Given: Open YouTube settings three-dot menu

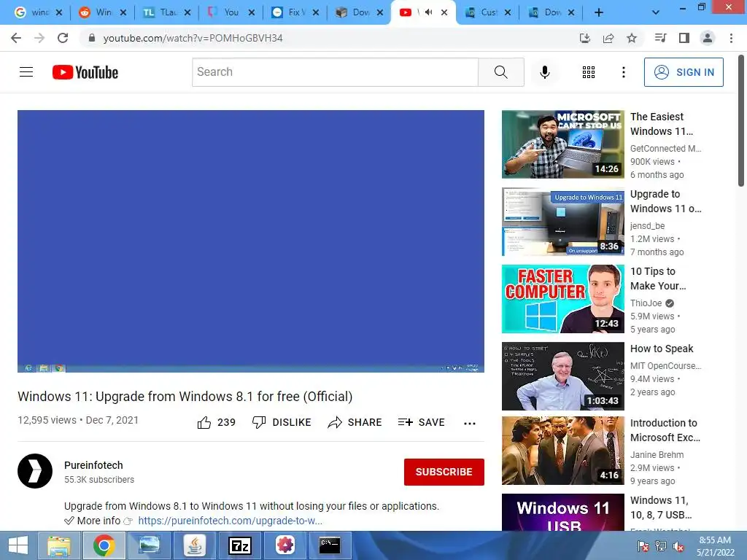Looking at the screenshot, I should [x=623, y=72].
